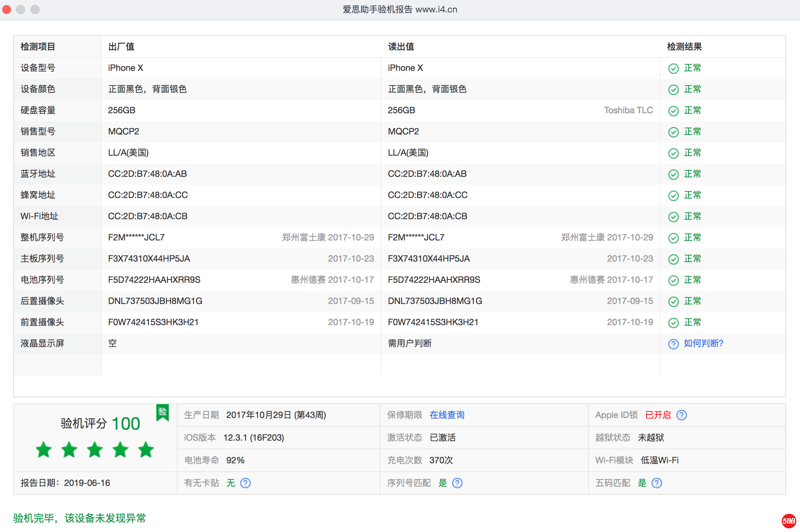Click the question mark icon next to 有无卡贴 无
The image size is (800, 532).
tap(245, 483)
